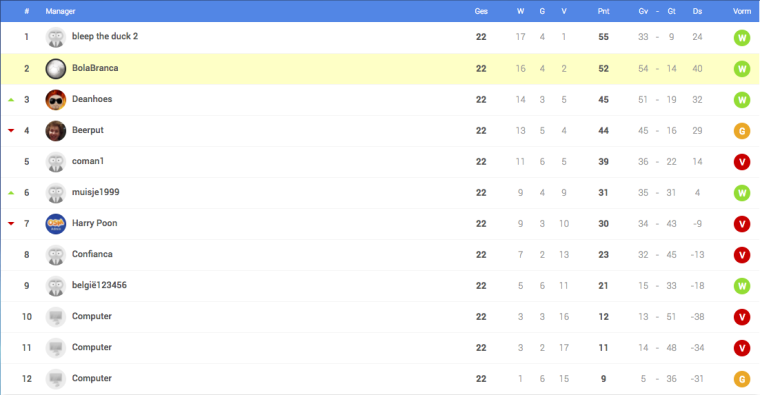Click green up arrow next to rank 3
The height and width of the screenshot is (395, 760).
(11, 100)
